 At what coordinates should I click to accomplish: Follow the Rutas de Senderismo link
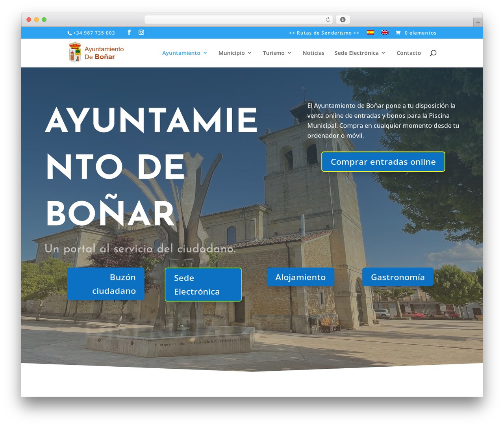[x=324, y=33]
